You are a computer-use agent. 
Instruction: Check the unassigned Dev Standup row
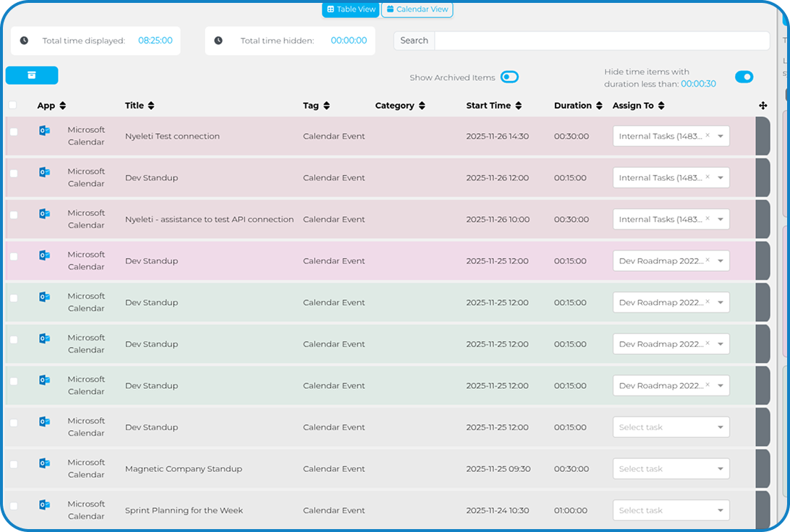14,423
